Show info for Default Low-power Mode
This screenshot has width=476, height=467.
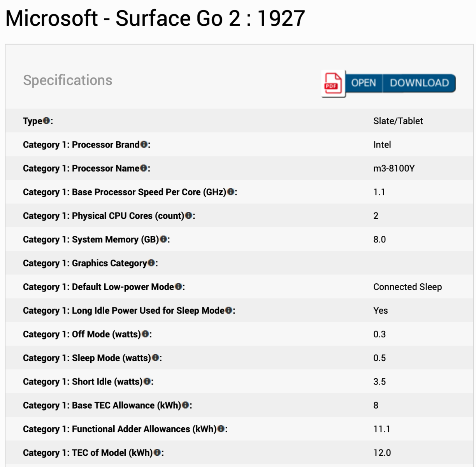point(179,287)
